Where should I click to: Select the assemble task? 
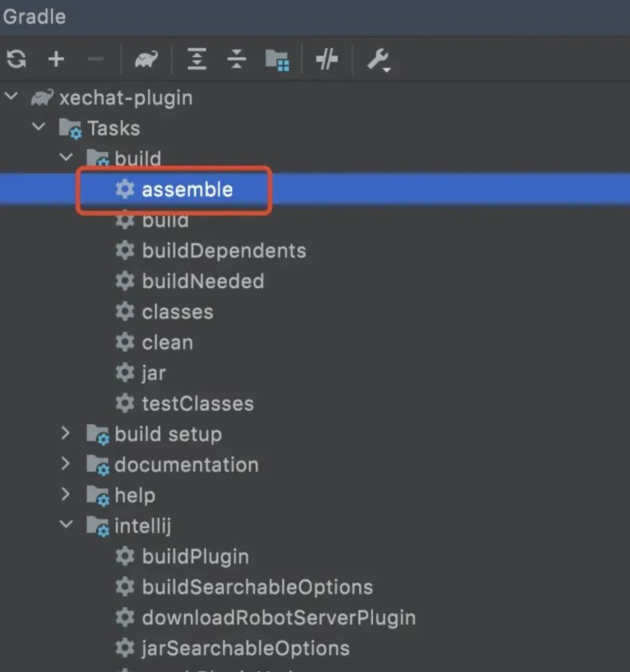click(x=187, y=189)
